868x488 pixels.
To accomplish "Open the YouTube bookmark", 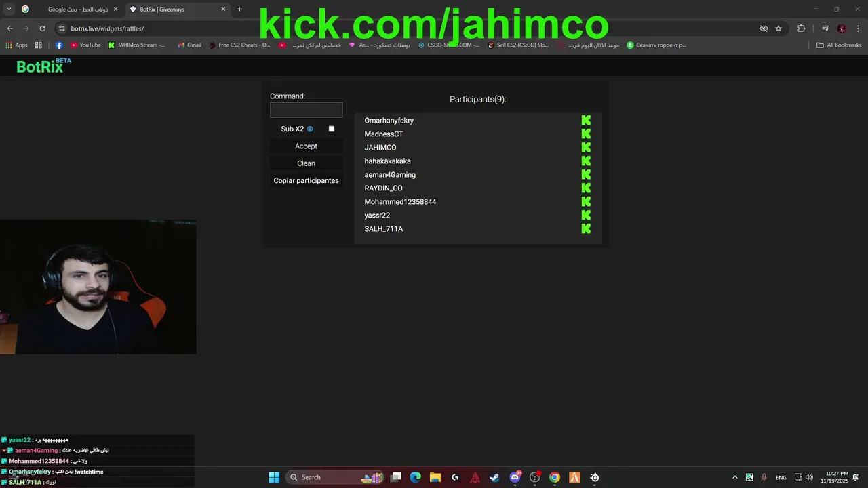I will [85, 45].
